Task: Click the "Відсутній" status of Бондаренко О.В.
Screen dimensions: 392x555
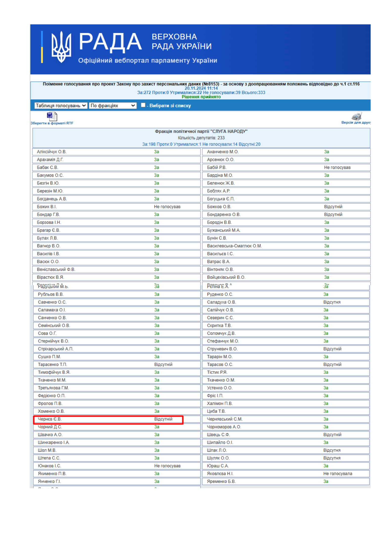Action: click(333, 215)
